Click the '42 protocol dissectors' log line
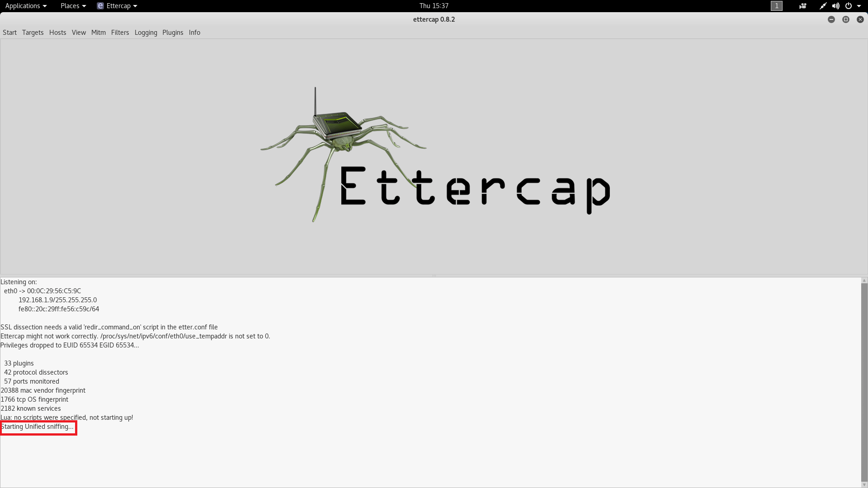The height and width of the screenshot is (488, 868). click(36, 372)
